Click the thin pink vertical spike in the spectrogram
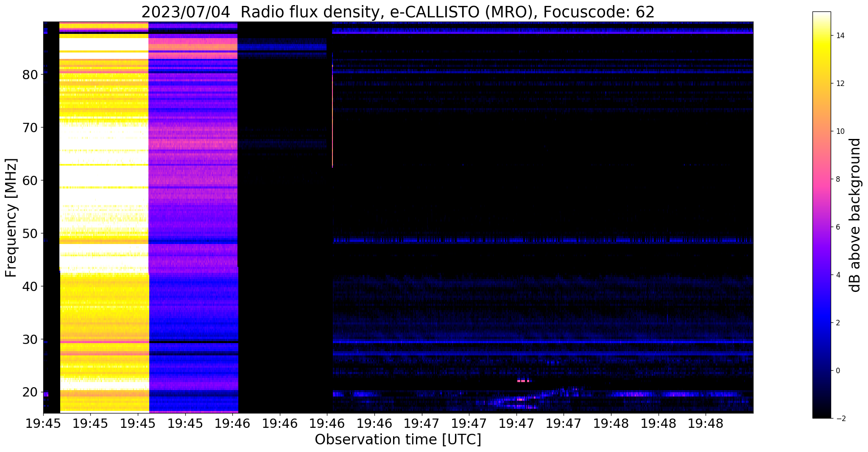The height and width of the screenshot is (452, 868). click(332, 116)
